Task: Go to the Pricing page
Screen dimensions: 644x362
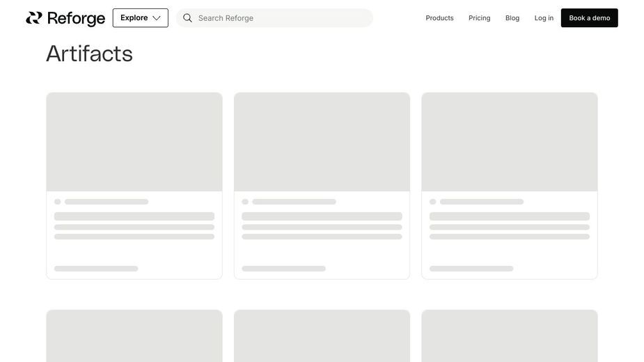Action: [x=479, y=18]
